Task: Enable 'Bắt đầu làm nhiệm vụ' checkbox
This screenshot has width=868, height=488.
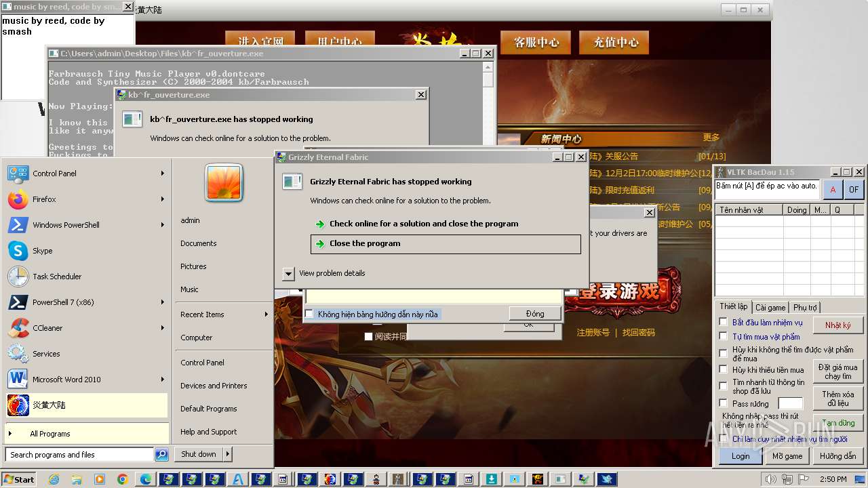Action: [724, 322]
